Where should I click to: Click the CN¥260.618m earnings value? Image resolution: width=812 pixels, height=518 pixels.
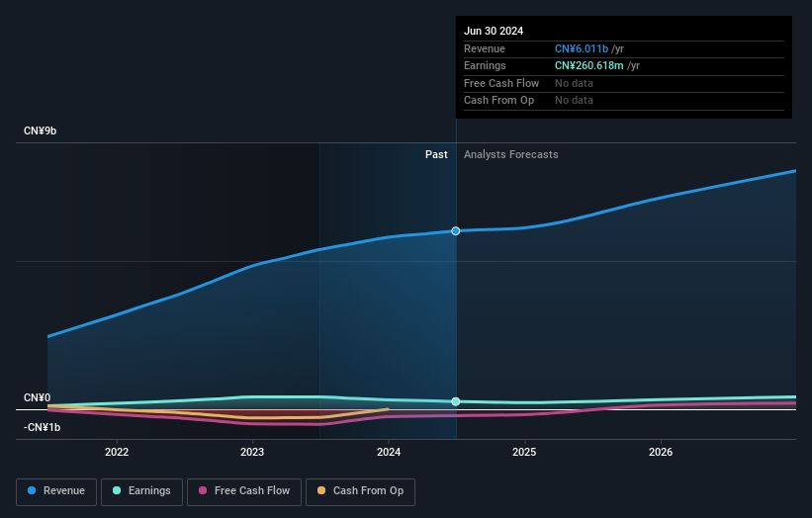coord(588,65)
